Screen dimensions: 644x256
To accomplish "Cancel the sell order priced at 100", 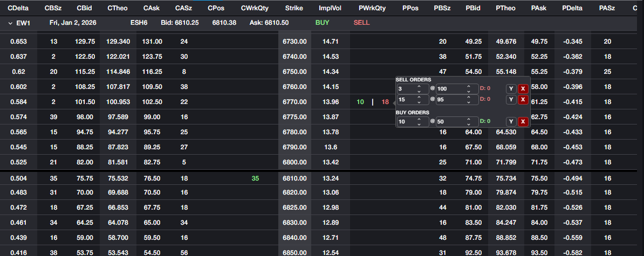I will pos(523,89).
